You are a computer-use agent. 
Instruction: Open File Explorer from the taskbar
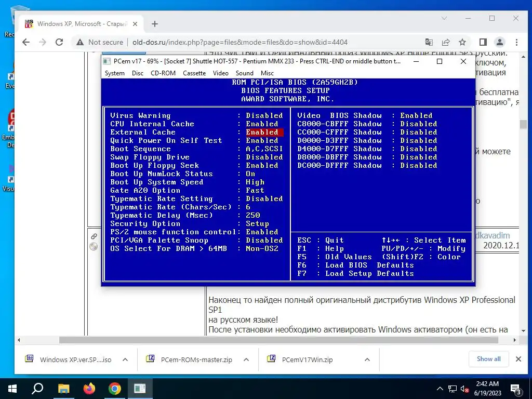(63, 389)
